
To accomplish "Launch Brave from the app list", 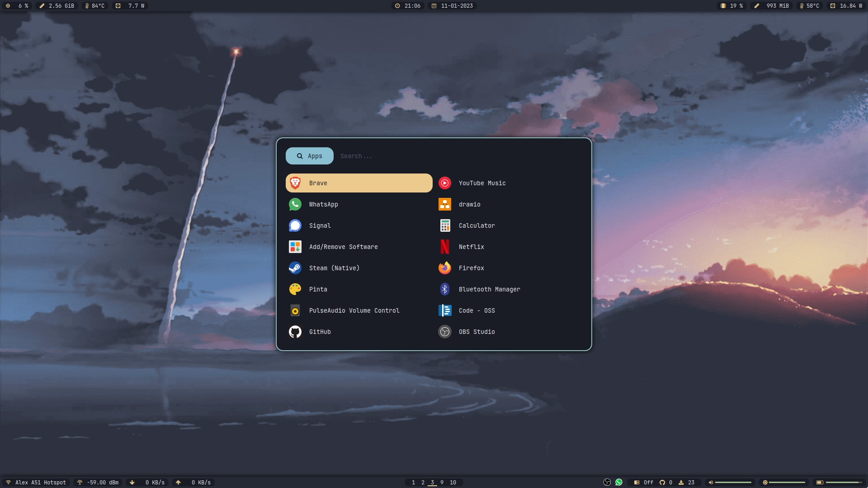I will pos(359,183).
